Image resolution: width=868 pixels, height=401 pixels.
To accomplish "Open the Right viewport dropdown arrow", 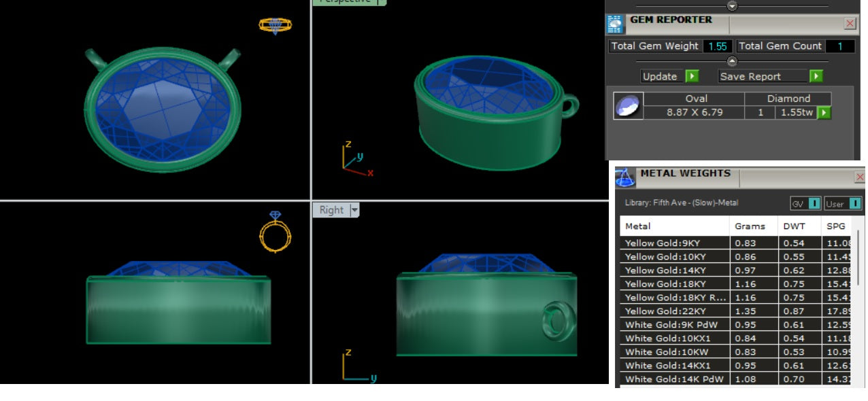I will (x=354, y=210).
